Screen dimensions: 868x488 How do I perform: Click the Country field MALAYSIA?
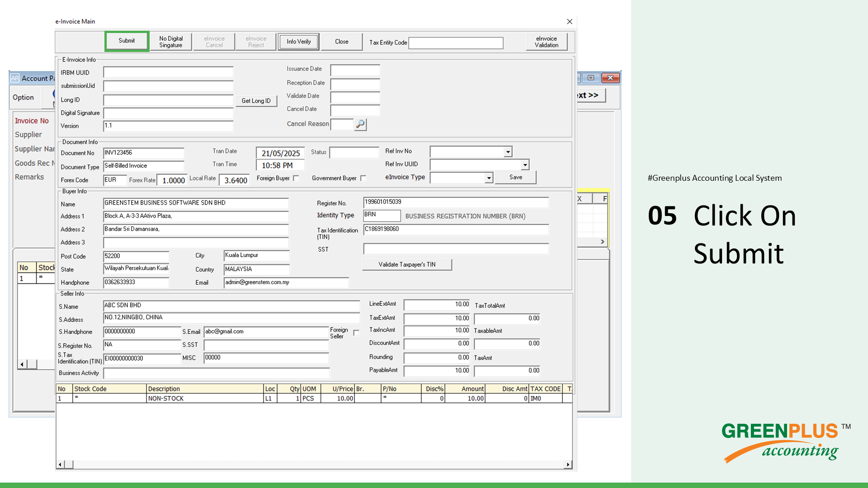click(256, 270)
